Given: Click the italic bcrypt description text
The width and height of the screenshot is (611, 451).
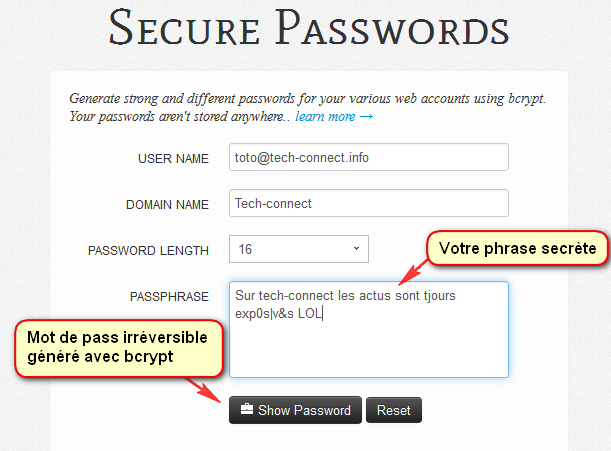Looking at the screenshot, I should click(307, 107).
